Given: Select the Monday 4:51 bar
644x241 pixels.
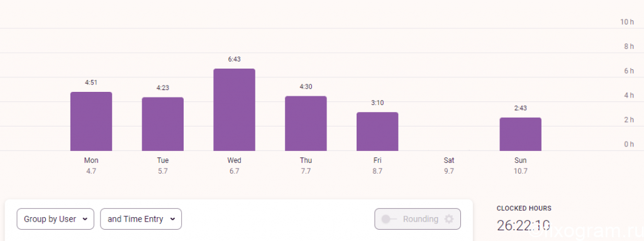Looking at the screenshot, I should [91, 121].
